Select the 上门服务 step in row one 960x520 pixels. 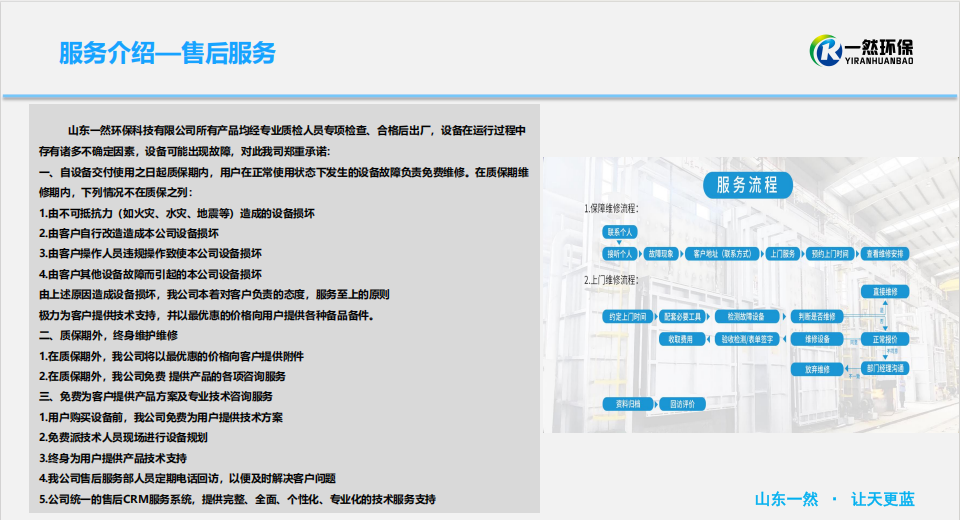pos(782,254)
